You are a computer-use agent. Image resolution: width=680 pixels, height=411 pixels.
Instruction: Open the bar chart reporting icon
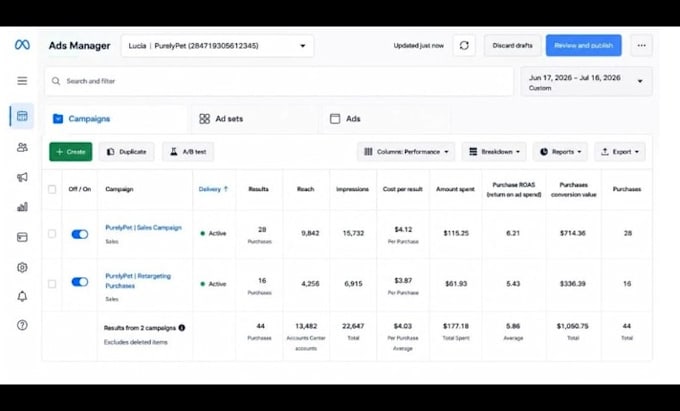[x=22, y=207]
